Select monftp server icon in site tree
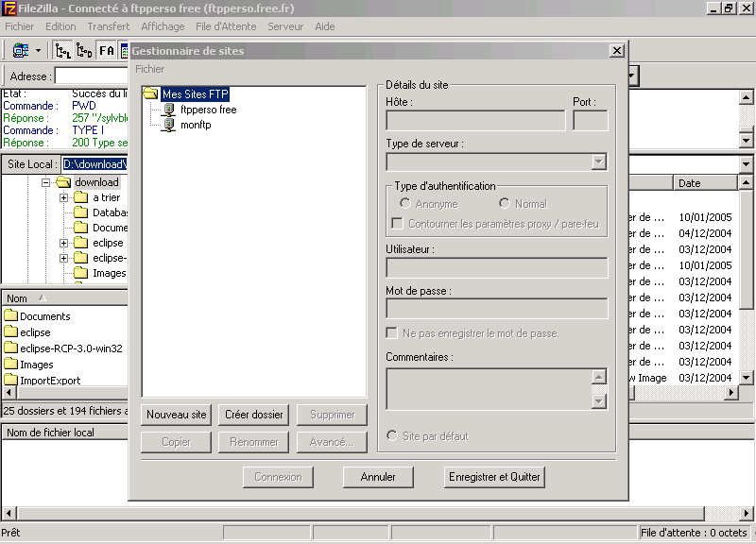Screen dimensions: 756x544 (x=169, y=125)
